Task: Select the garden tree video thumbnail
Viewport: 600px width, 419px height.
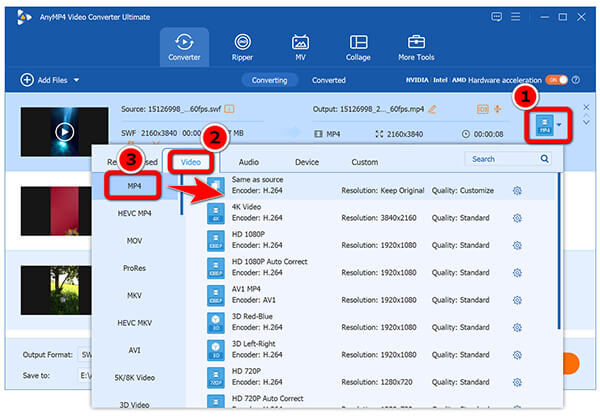Action: pos(56,290)
